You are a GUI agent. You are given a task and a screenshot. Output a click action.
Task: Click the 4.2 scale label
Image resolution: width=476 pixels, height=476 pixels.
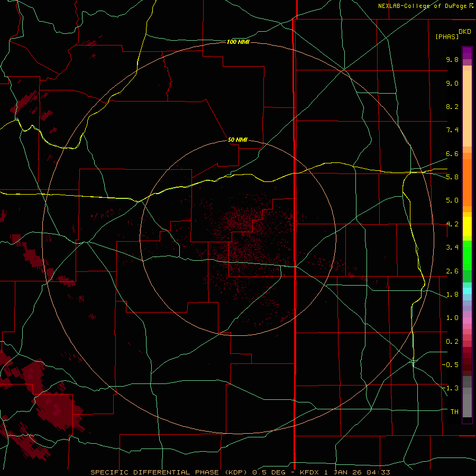point(452,224)
